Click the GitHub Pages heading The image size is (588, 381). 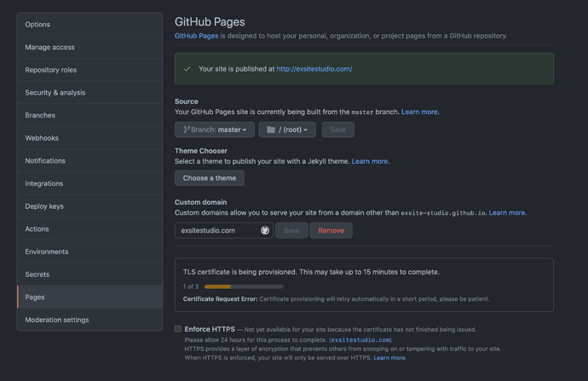(x=210, y=22)
